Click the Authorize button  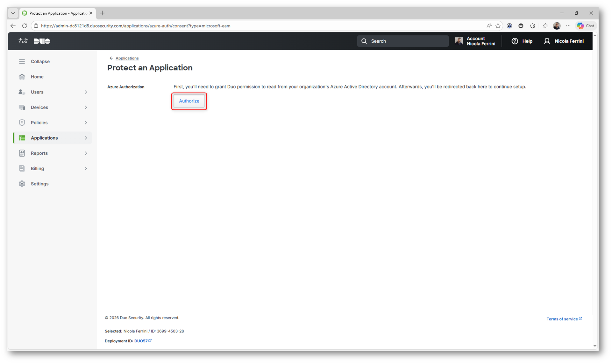click(x=189, y=101)
